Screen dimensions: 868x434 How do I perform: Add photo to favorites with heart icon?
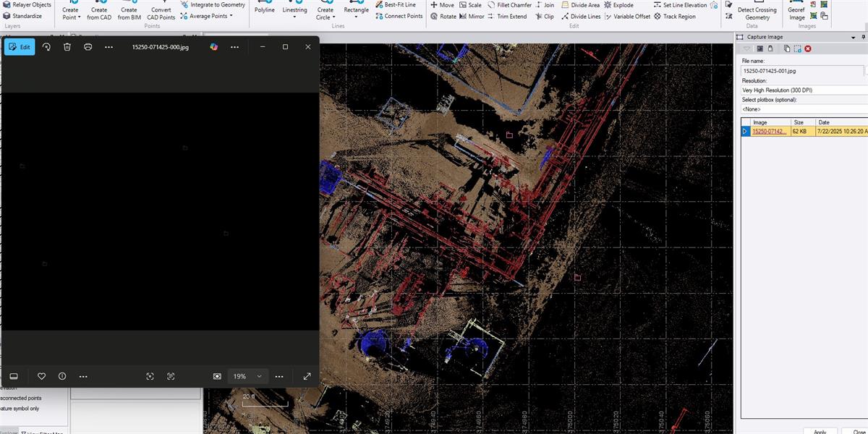point(41,376)
